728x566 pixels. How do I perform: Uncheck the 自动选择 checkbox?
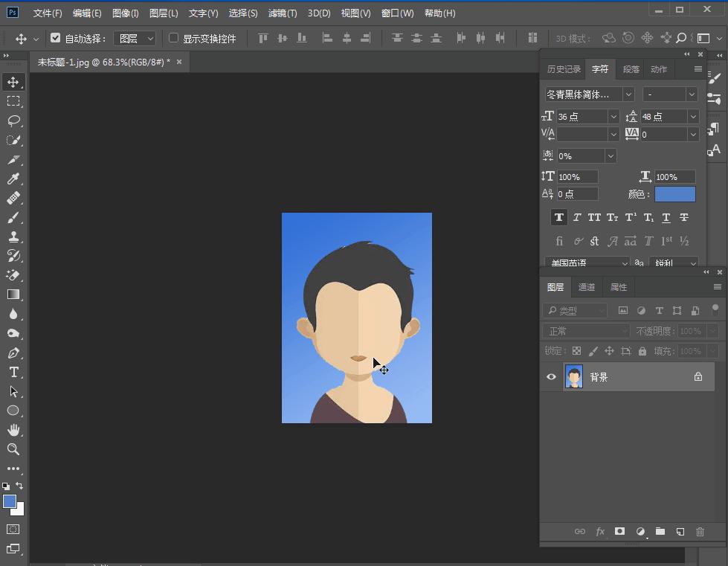pos(55,38)
